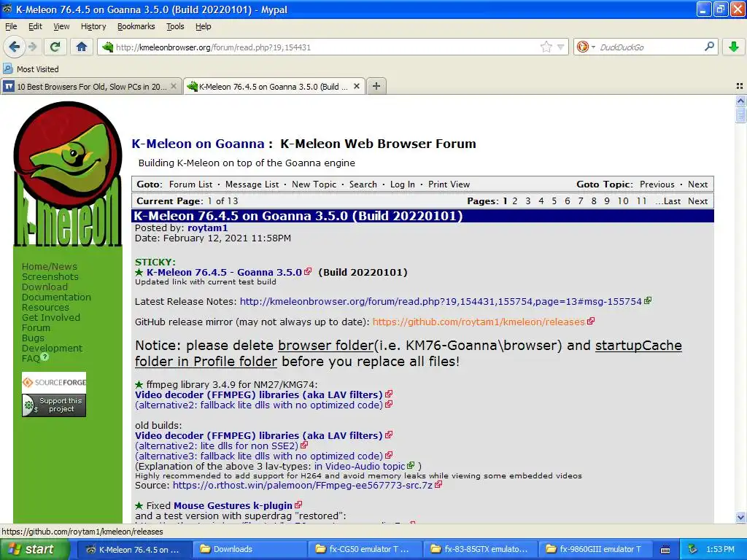Open the K-Meleon 76.4.5 - Goanna 3.5.0 download link
747x560 pixels.
tap(224, 272)
